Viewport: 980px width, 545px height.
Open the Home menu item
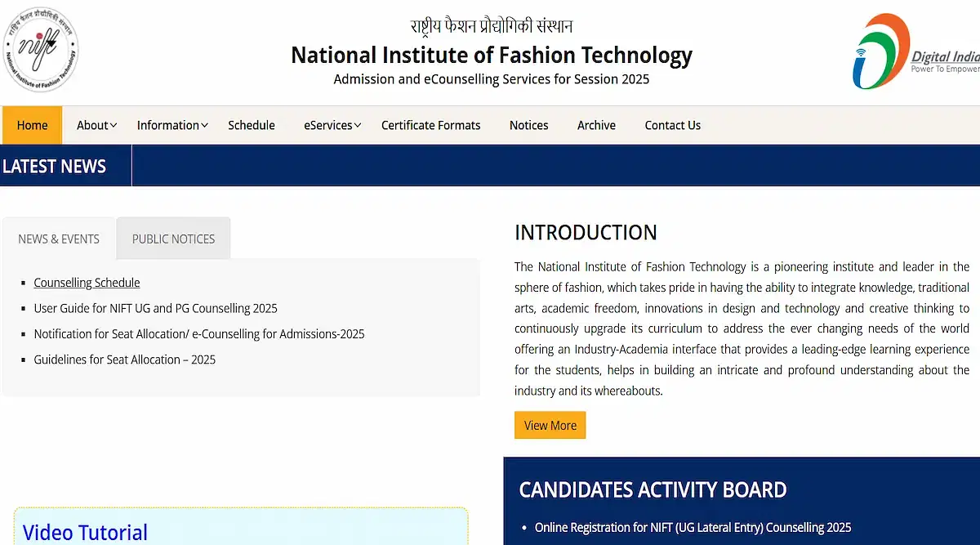33,125
